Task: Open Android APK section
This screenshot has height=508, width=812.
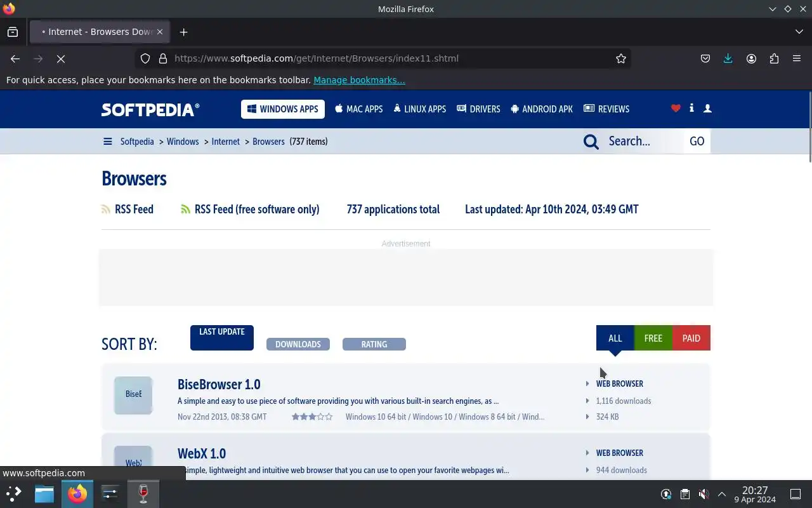Action: coord(542,109)
